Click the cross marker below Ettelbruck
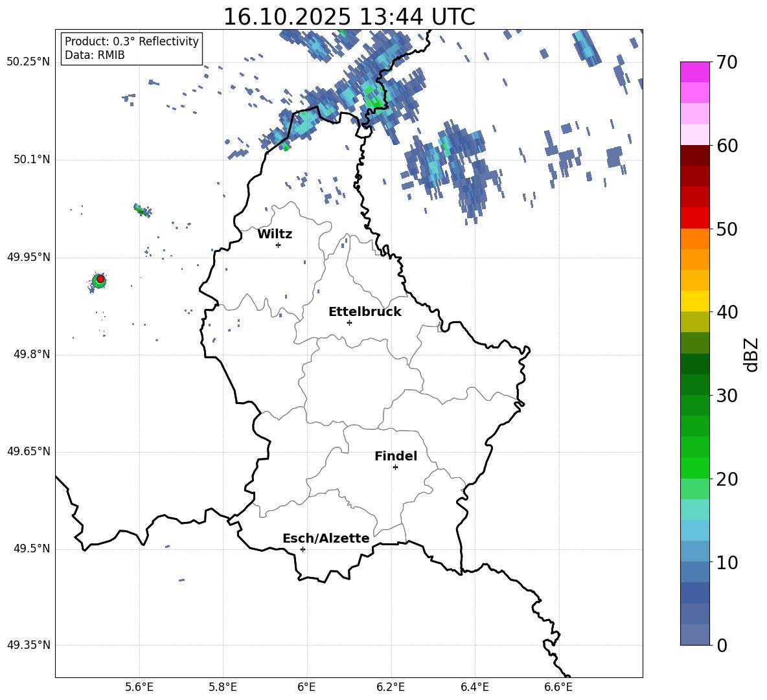 (x=349, y=322)
